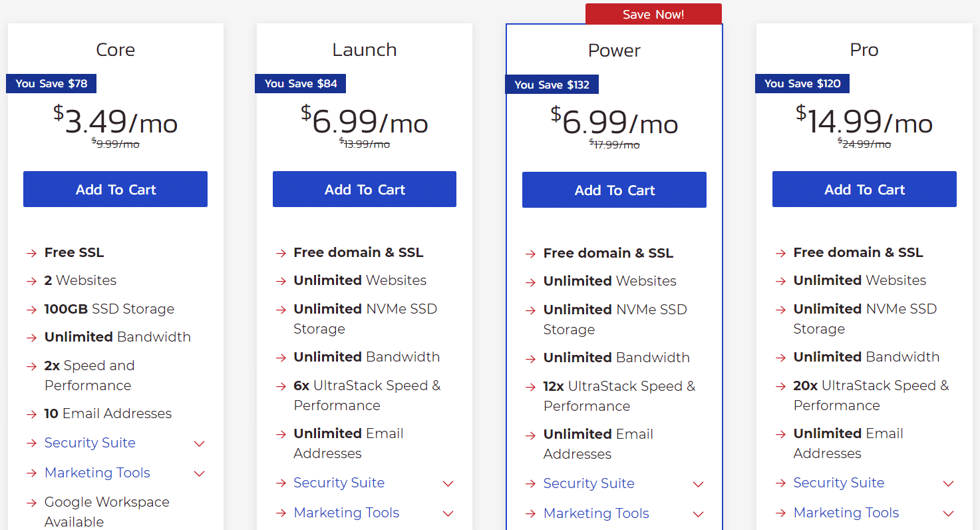
Task: Click the arrow icon next to Unlimited Websites in Launch
Action: pos(280,281)
